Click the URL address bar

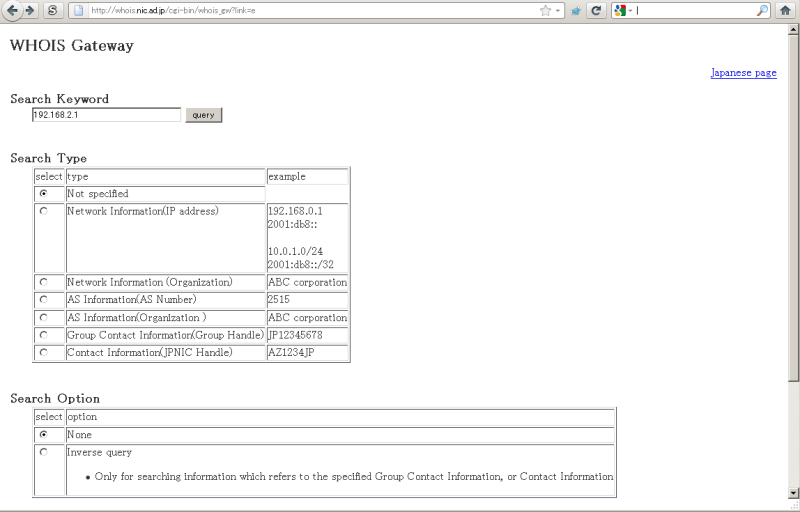[300, 10]
